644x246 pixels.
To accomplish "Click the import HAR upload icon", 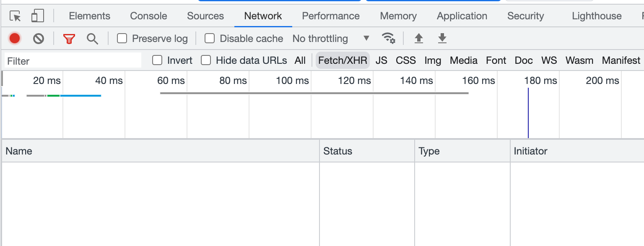I will click(x=418, y=39).
